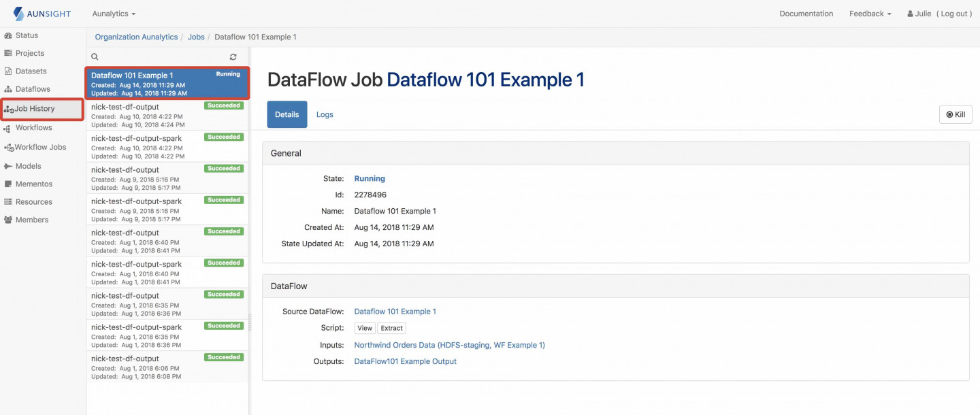Select nick-test-df-output-spark job created Aug 10

click(x=167, y=146)
